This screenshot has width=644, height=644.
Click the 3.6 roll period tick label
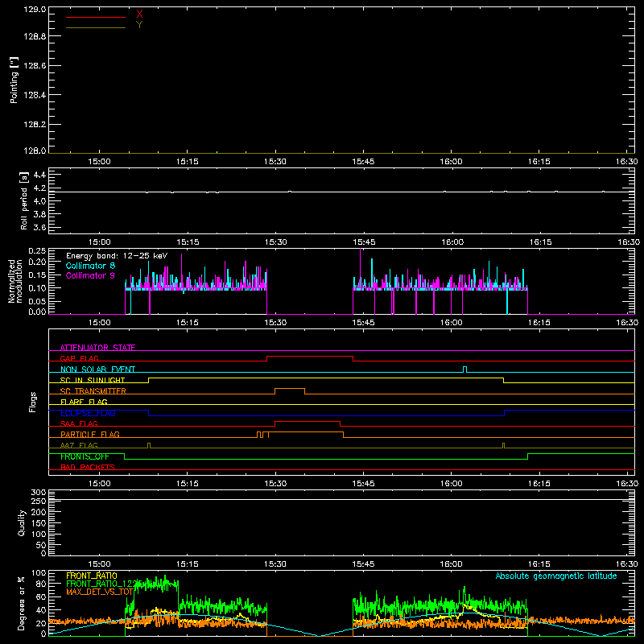point(39,228)
